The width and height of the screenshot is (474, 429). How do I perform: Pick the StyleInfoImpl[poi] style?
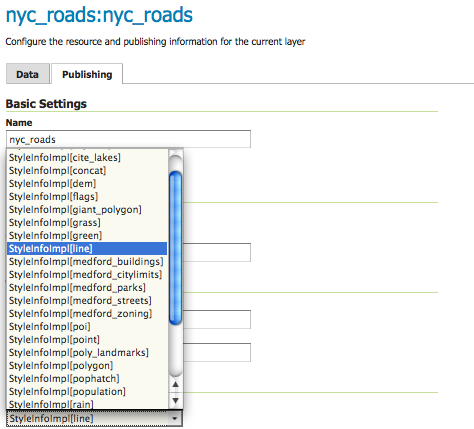87,326
